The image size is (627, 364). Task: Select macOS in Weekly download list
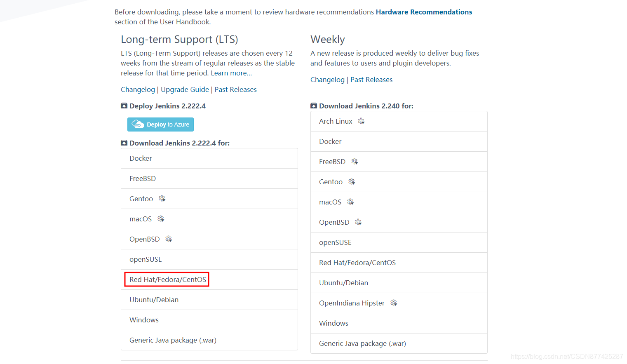coord(399,202)
